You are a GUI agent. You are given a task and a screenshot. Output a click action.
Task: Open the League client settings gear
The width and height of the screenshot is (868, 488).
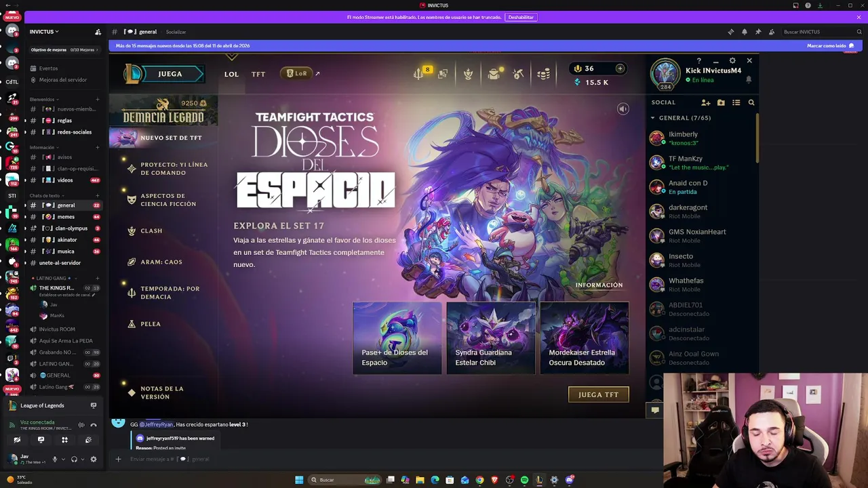pos(732,61)
